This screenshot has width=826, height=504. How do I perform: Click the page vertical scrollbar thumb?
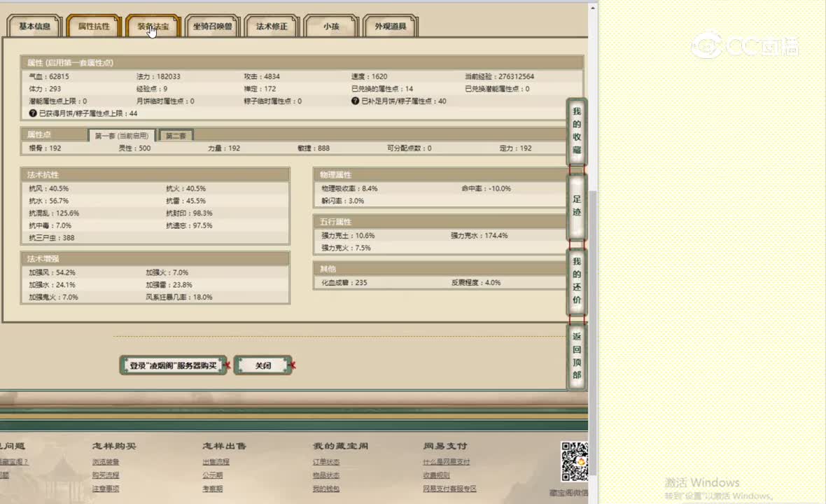point(593,332)
